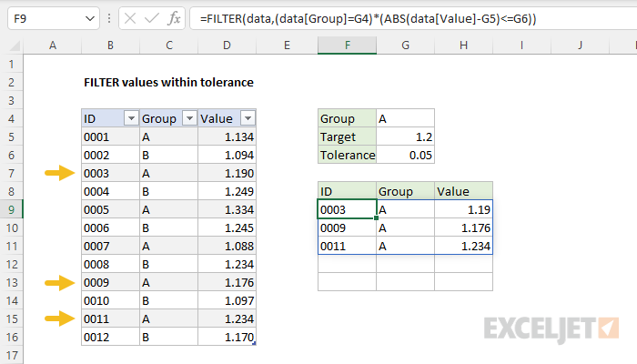Open the Name Box dropdown arrow

90,19
